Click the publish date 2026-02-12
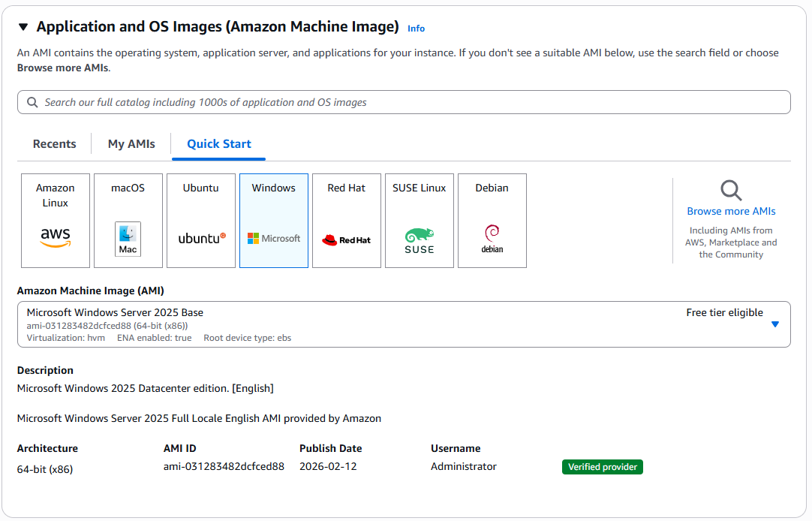The image size is (812, 521). 328,467
